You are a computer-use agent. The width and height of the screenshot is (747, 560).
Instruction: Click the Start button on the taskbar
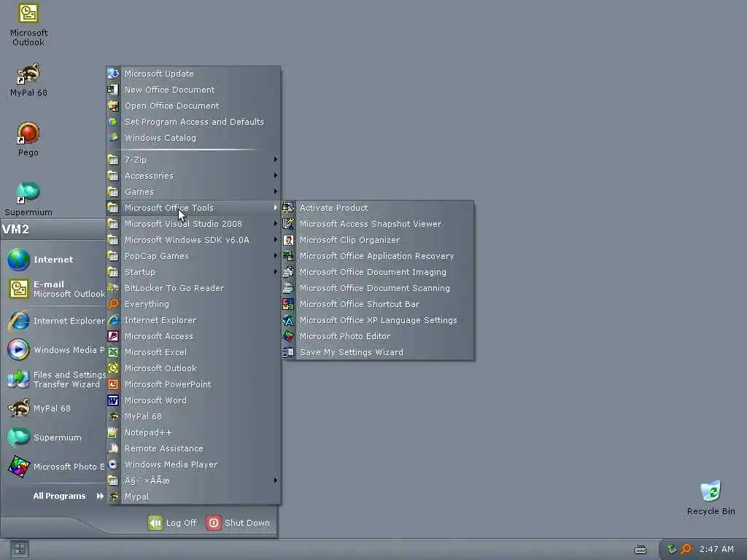point(20,549)
